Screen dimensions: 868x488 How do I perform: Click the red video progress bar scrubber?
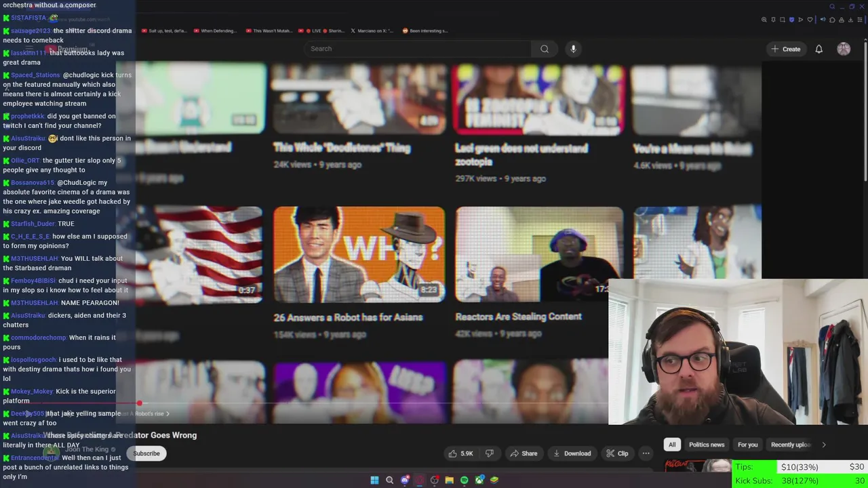[139, 403]
